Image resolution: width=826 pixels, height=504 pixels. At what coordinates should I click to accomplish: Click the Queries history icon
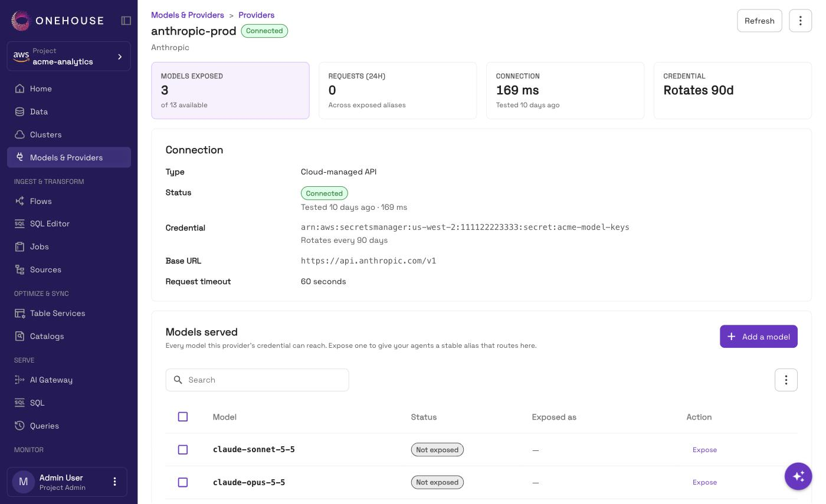click(x=20, y=426)
